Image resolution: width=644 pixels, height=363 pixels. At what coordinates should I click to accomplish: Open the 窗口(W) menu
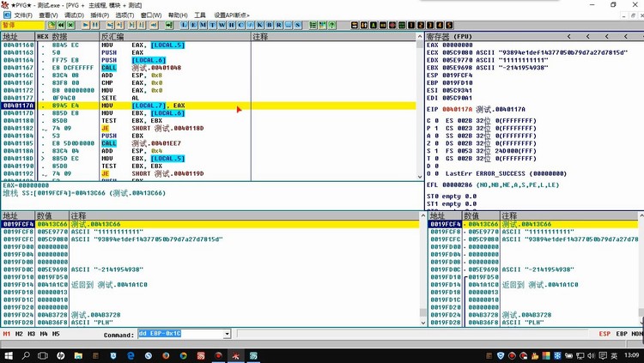(x=151, y=15)
